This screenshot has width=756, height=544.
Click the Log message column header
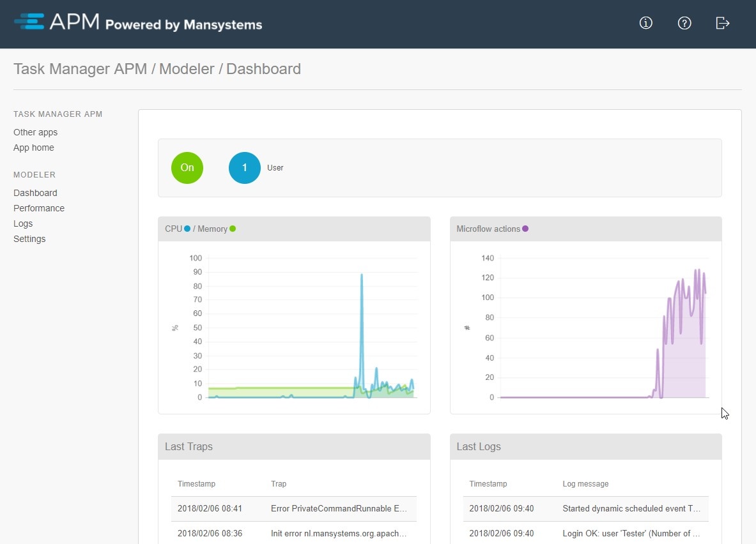tap(585, 484)
